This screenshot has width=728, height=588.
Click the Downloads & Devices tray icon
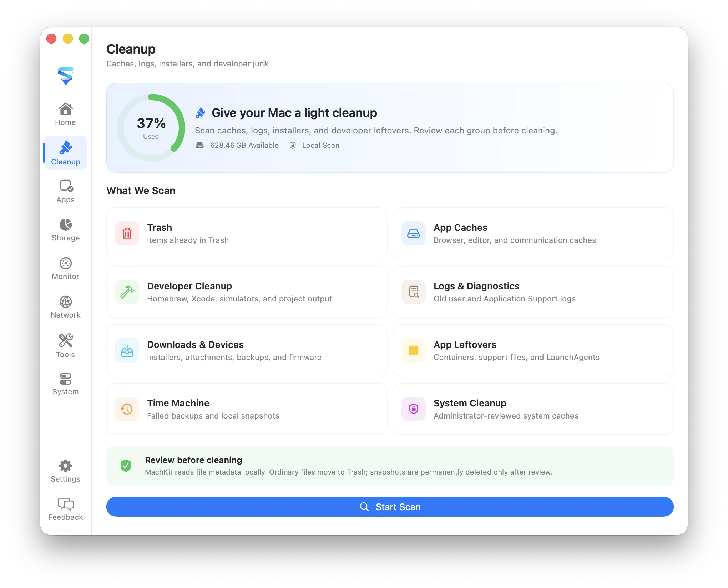click(127, 350)
